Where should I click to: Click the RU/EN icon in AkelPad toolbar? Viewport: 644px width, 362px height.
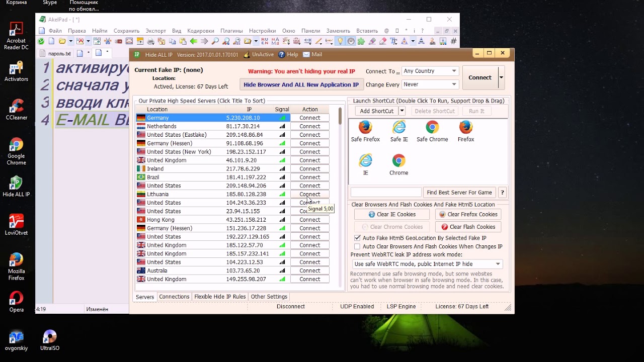tap(265, 41)
